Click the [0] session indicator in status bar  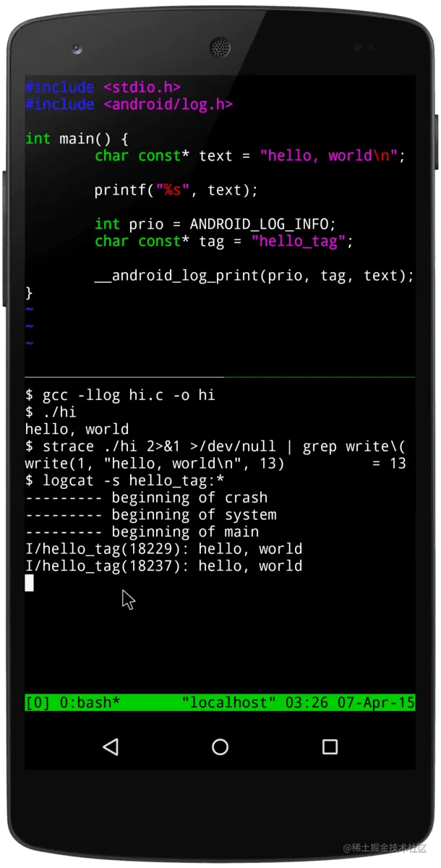click(x=38, y=702)
